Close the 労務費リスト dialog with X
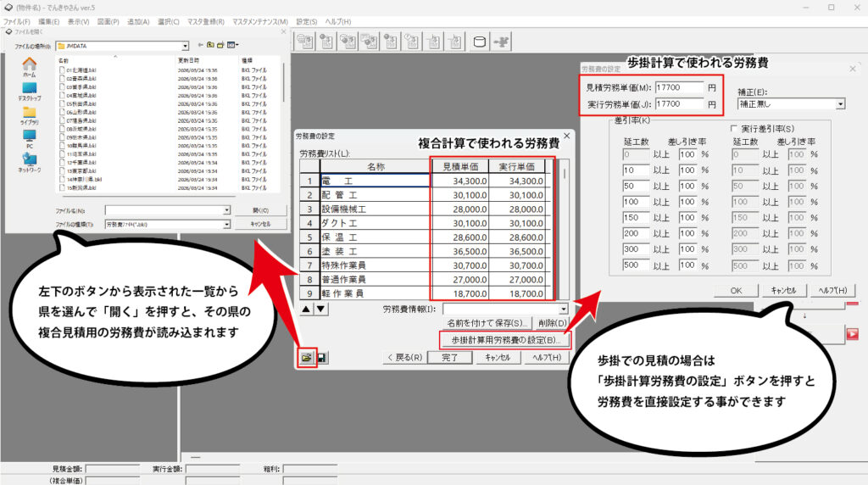The height and width of the screenshot is (485, 868). pos(567,136)
